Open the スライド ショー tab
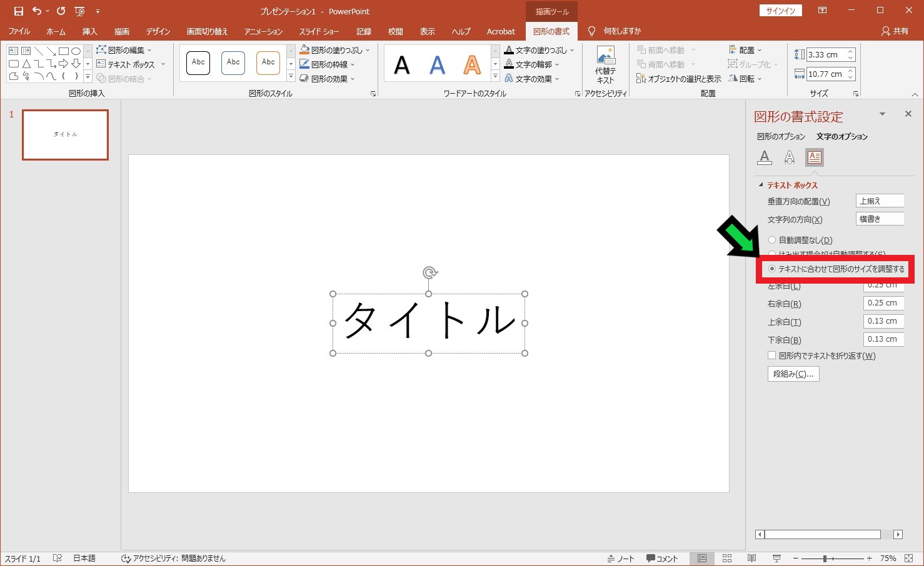The image size is (924, 566). [319, 31]
